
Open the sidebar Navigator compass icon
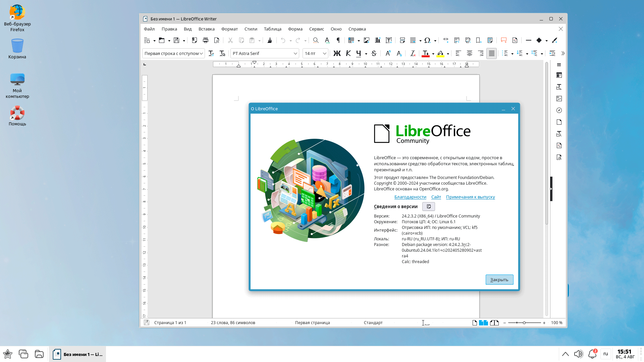point(559,110)
